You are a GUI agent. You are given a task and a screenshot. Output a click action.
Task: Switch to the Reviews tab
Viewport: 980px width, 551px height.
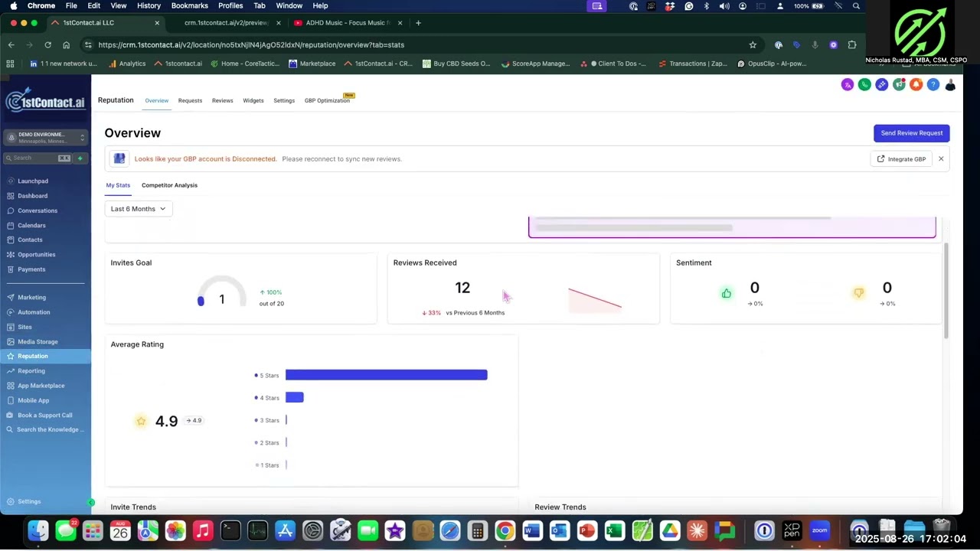coord(222,100)
